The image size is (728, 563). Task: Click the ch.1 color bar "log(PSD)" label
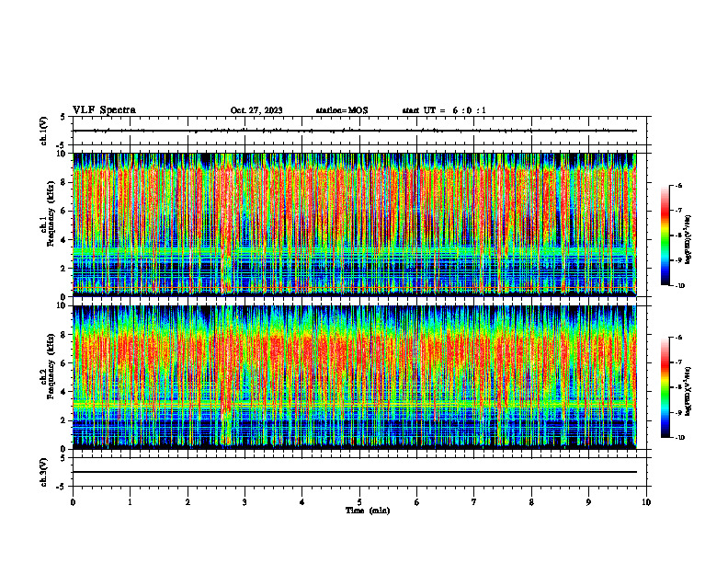688,240
